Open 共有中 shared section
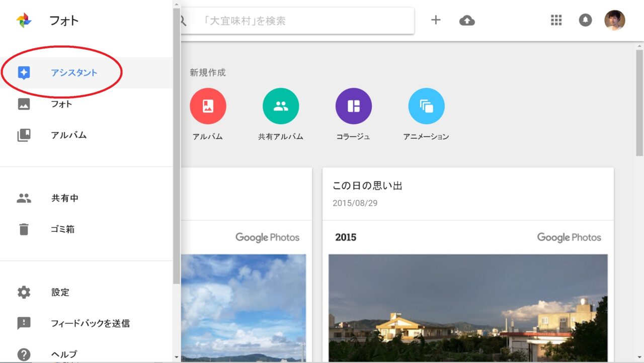 pos(64,198)
